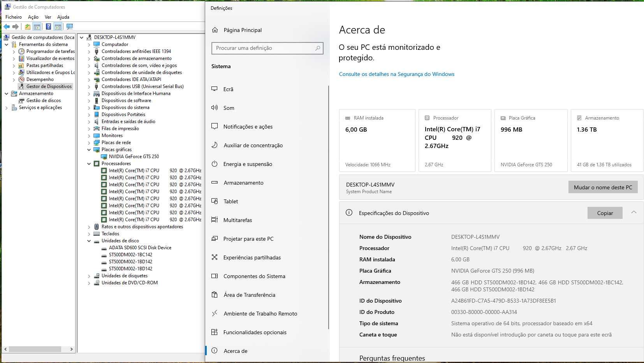Click the Placas de rede icon
The height and width of the screenshot is (363, 644).
[x=97, y=143]
